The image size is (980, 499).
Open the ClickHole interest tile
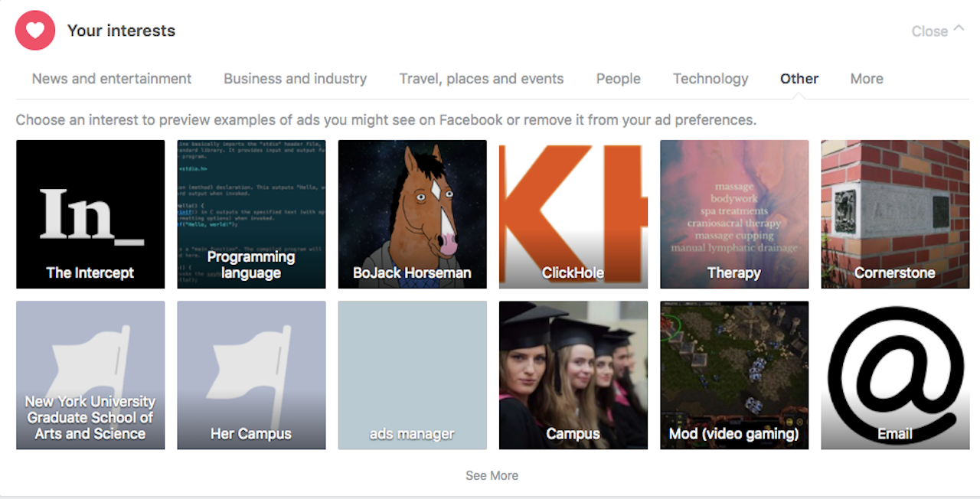(x=573, y=214)
